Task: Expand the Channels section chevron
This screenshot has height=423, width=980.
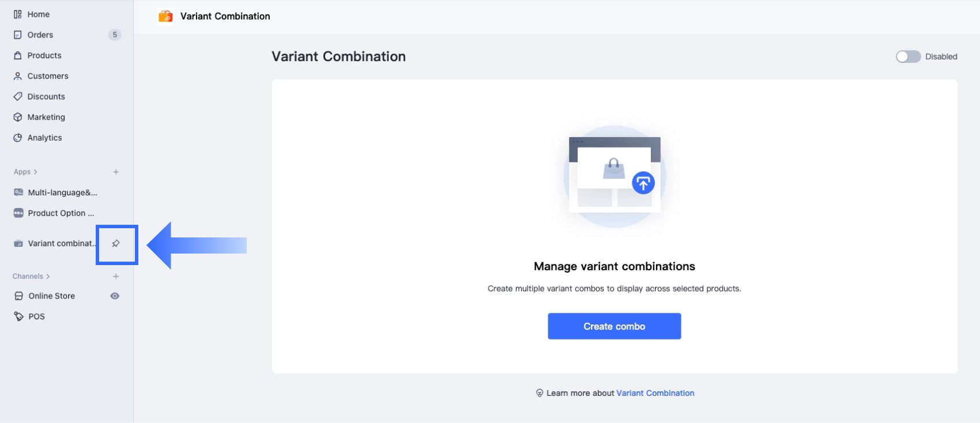Action: click(48, 277)
